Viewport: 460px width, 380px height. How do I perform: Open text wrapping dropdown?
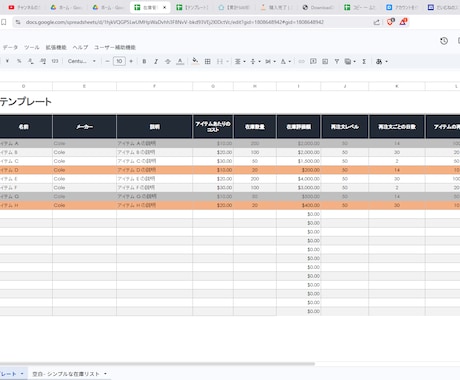pyautogui.click(x=270, y=61)
